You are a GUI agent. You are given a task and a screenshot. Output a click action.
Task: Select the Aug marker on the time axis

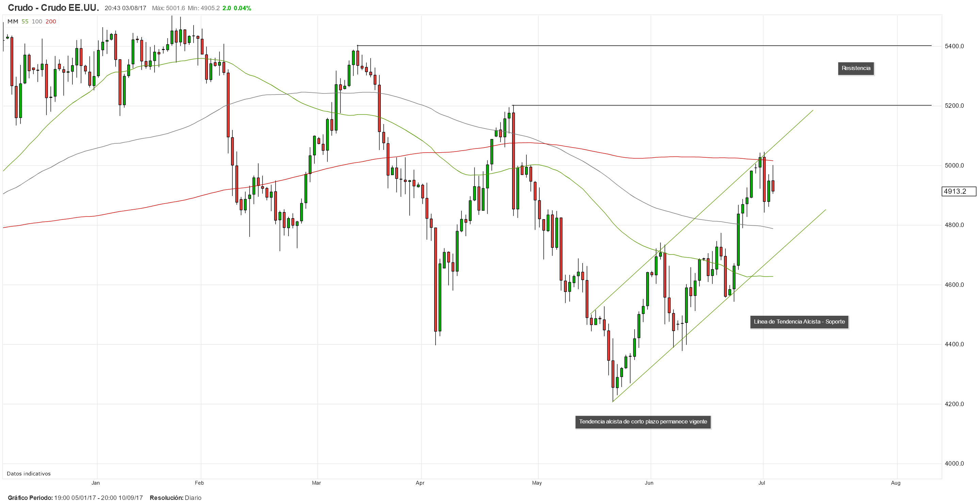pyautogui.click(x=896, y=483)
